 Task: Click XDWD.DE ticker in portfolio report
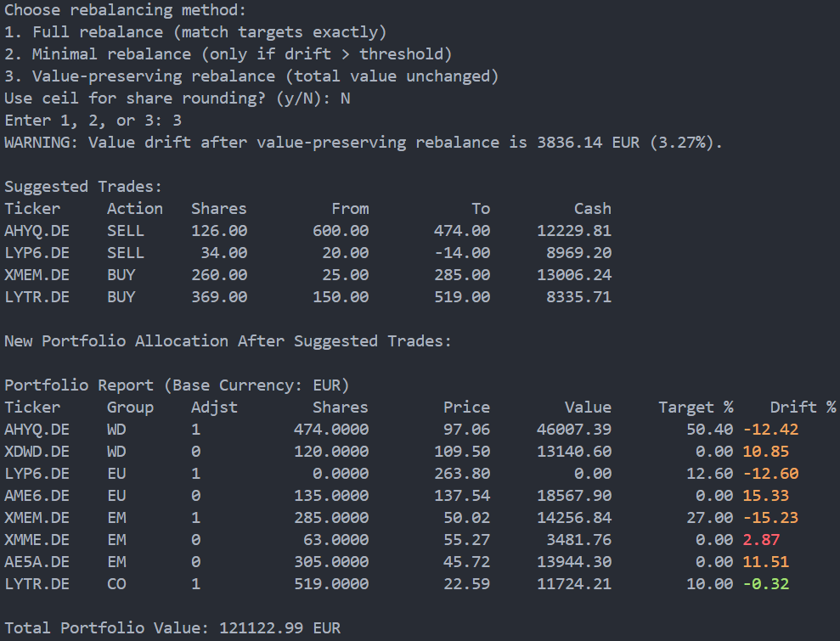37,452
